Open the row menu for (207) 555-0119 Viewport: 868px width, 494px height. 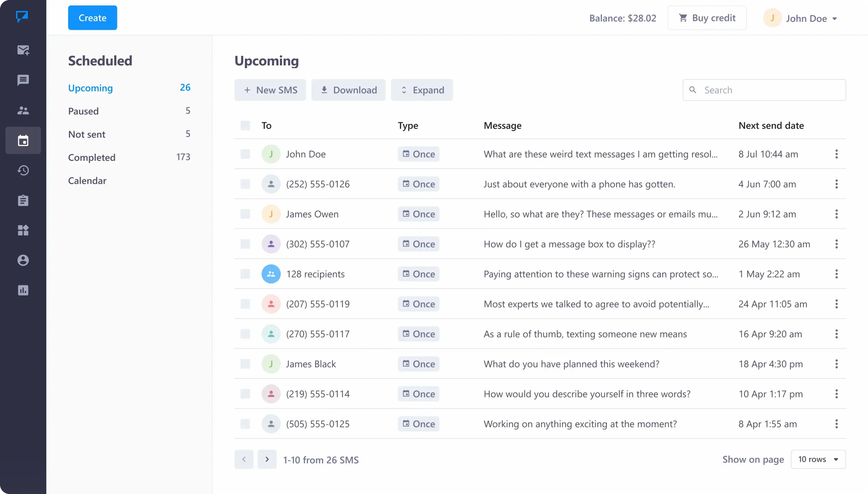pyautogui.click(x=836, y=304)
